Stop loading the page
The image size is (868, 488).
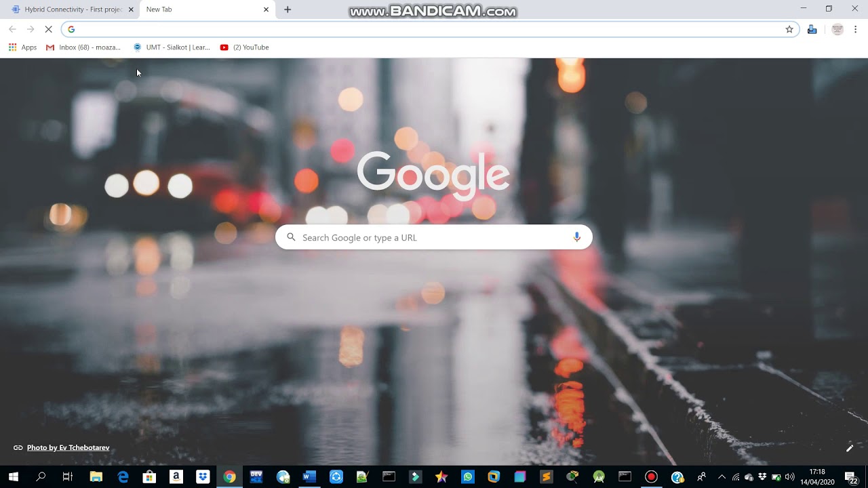pos(48,29)
